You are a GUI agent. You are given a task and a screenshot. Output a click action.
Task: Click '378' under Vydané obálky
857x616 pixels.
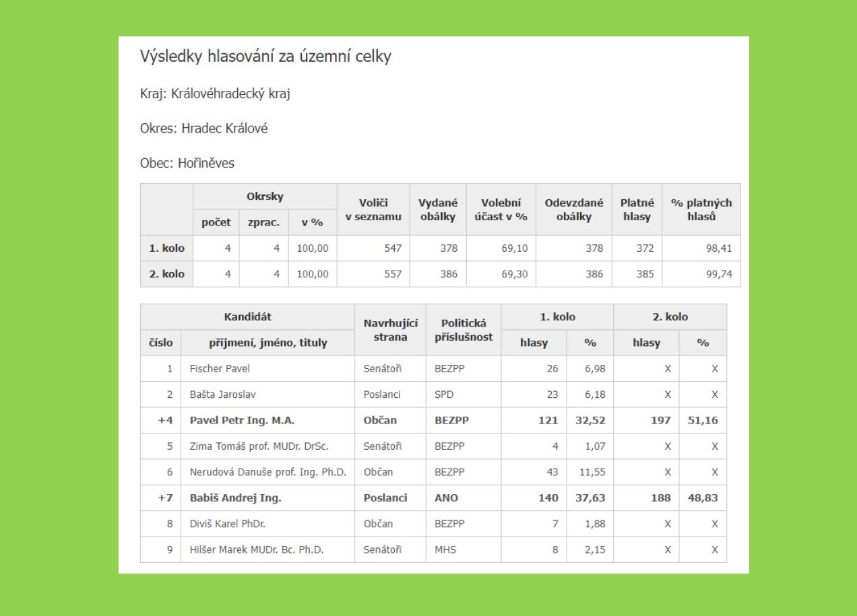click(x=449, y=248)
